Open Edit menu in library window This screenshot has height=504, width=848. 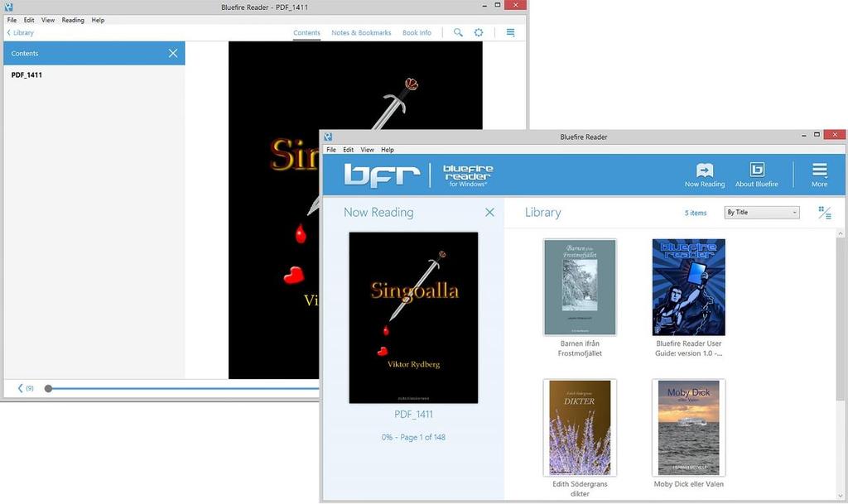349,150
